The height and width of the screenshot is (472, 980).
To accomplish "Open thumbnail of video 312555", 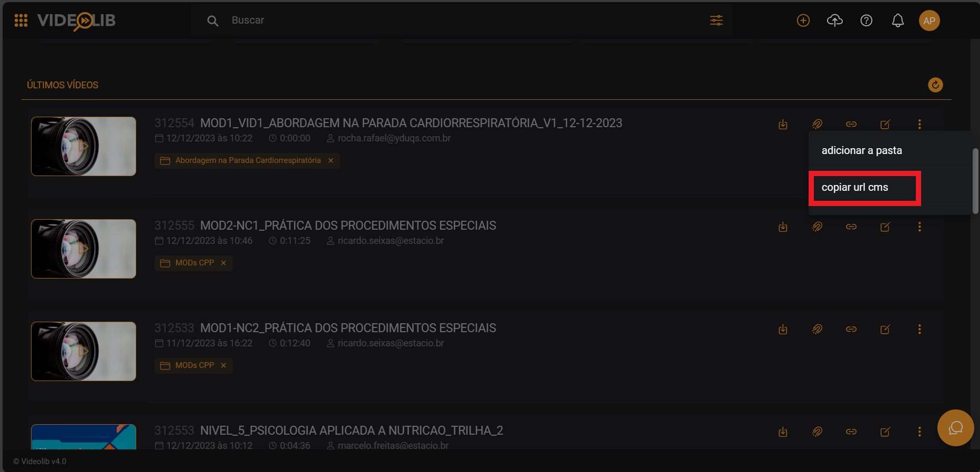I will pyautogui.click(x=84, y=249).
